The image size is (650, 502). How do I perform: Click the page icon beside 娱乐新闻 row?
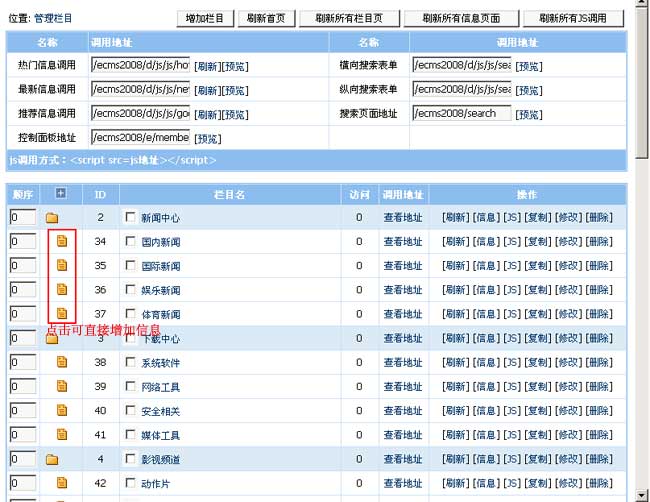[x=62, y=290]
